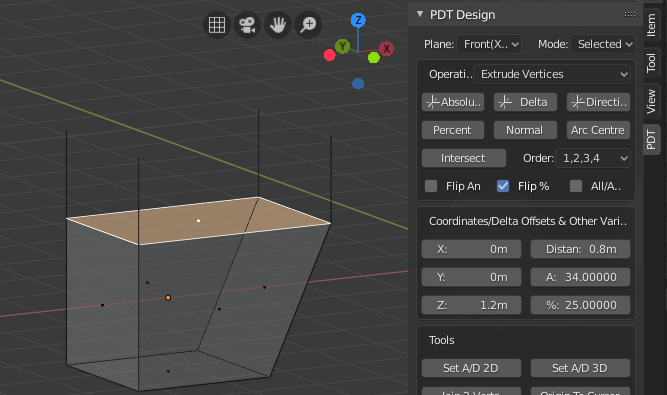This screenshot has width=667, height=395.
Task: Click the negative Z dark blue gizmo dot
Action: pyautogui.click(x=358, y=84)
